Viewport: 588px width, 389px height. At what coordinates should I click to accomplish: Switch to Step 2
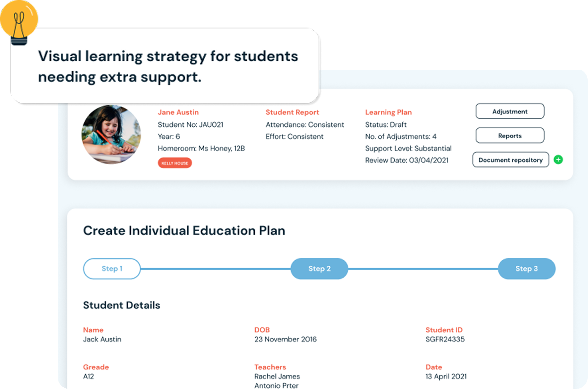click(319, 269)
